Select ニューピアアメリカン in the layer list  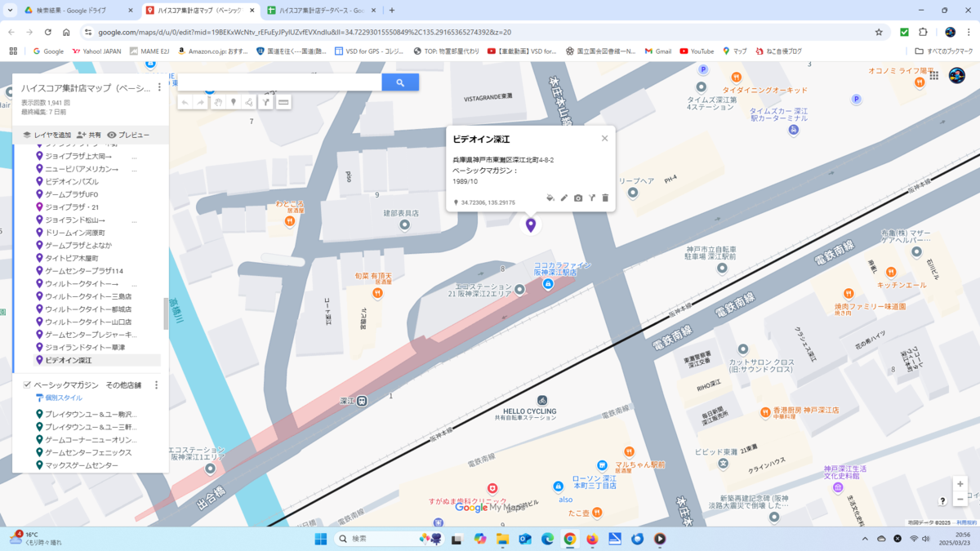coord(82,169)
